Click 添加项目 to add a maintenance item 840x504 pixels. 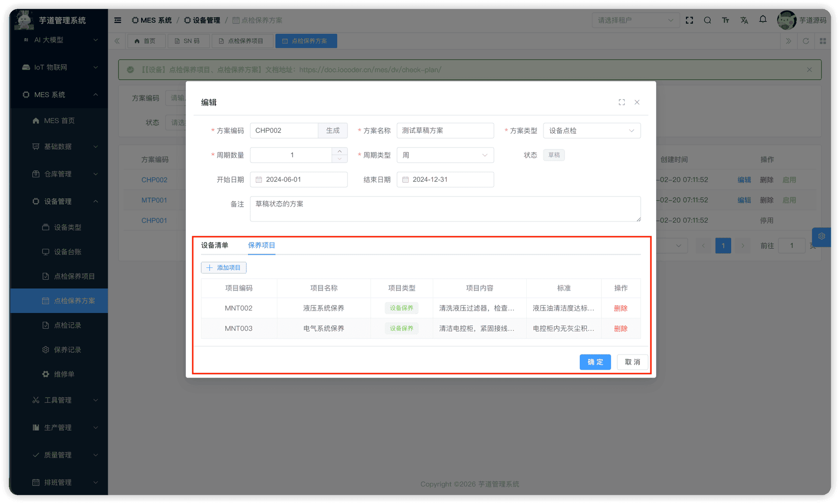(x=223, y=267)
